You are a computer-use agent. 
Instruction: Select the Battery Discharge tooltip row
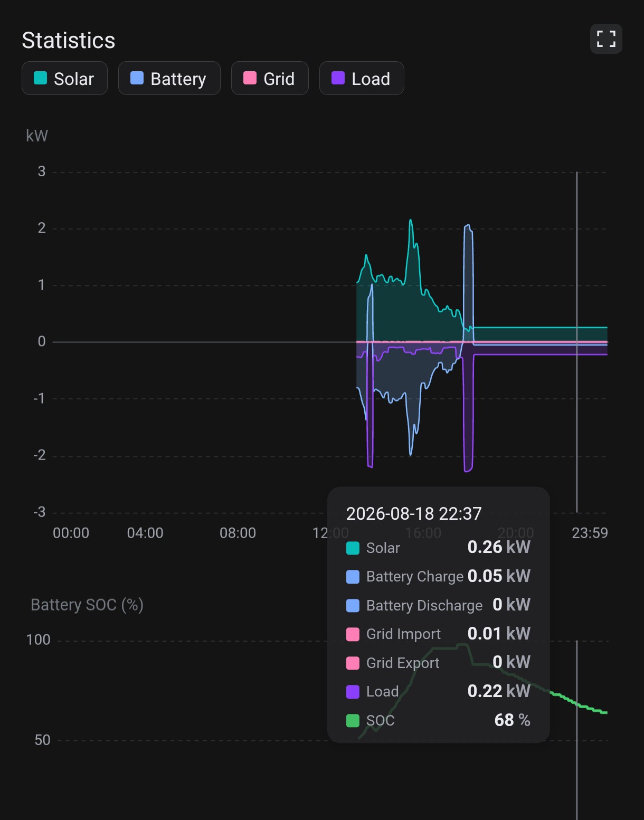pos(438,605)
